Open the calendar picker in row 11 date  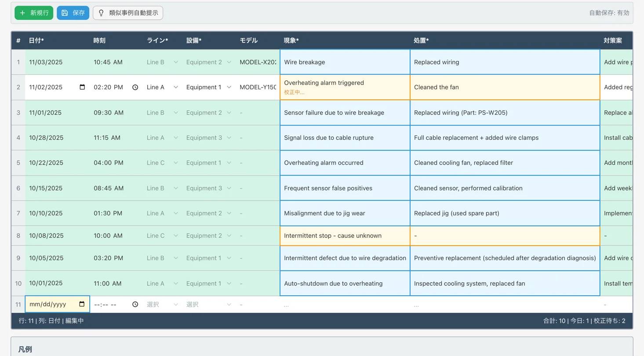82,304
